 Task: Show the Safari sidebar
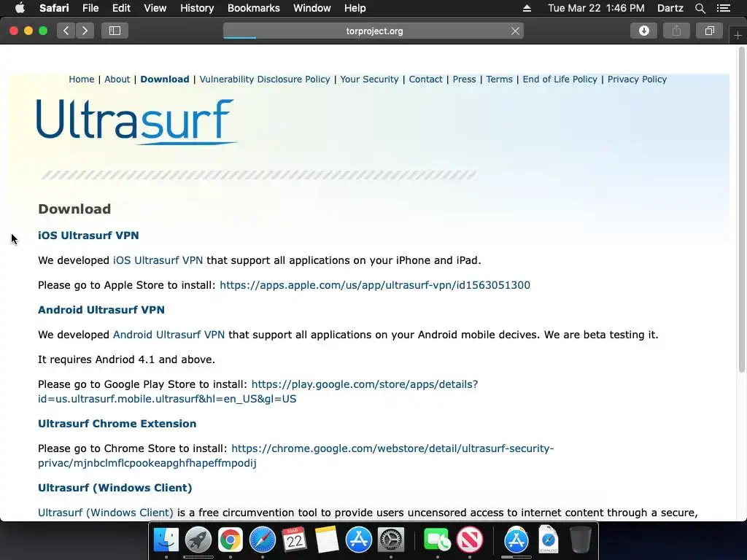click(115, 31)
